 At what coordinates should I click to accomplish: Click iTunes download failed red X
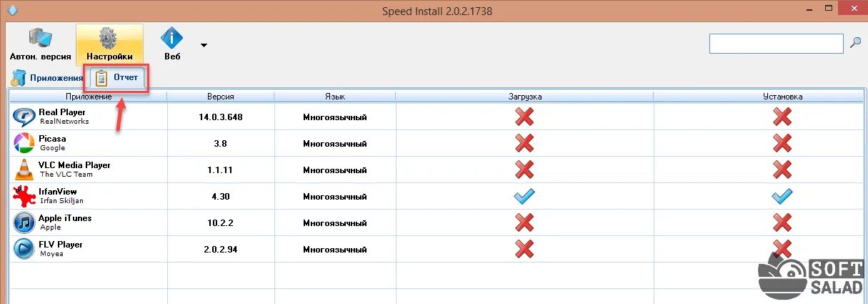(524, 222)
